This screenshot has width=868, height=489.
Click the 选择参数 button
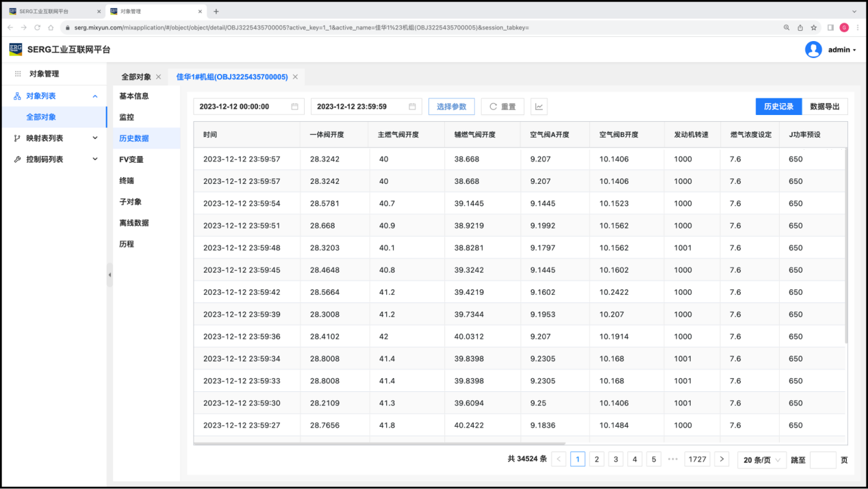(451, 107)
